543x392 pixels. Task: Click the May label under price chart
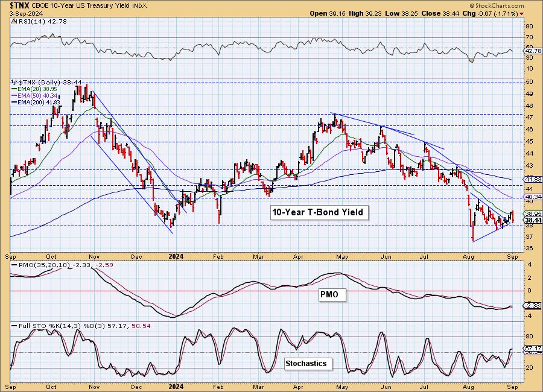click(342, 256)
